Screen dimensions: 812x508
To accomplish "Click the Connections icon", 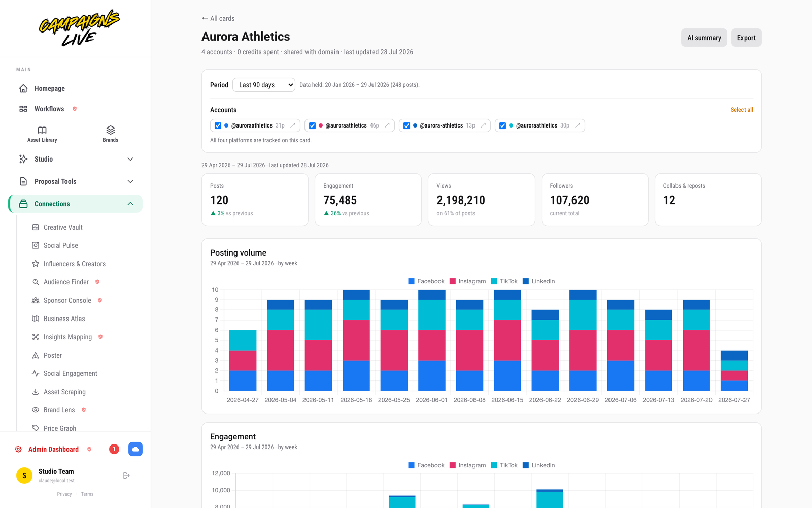I will pyautogui.click(x=23, y=204).
